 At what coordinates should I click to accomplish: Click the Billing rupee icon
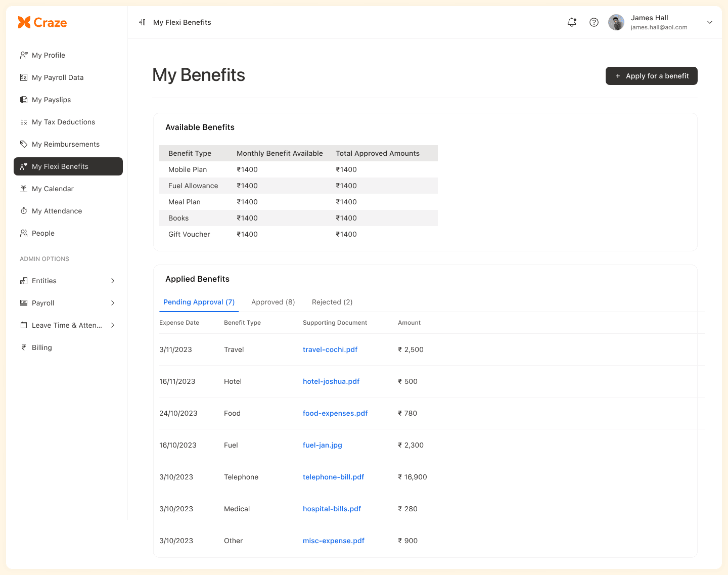tap(24, 347)
